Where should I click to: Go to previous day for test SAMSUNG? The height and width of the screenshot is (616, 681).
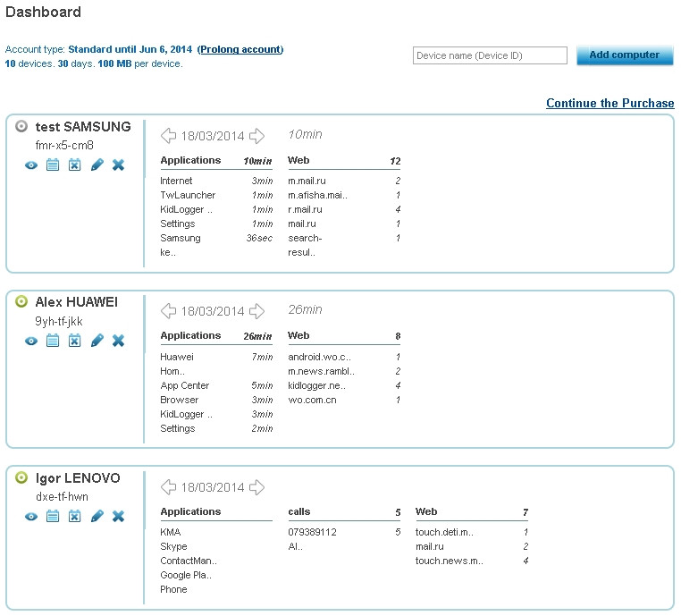pos(168,136)
